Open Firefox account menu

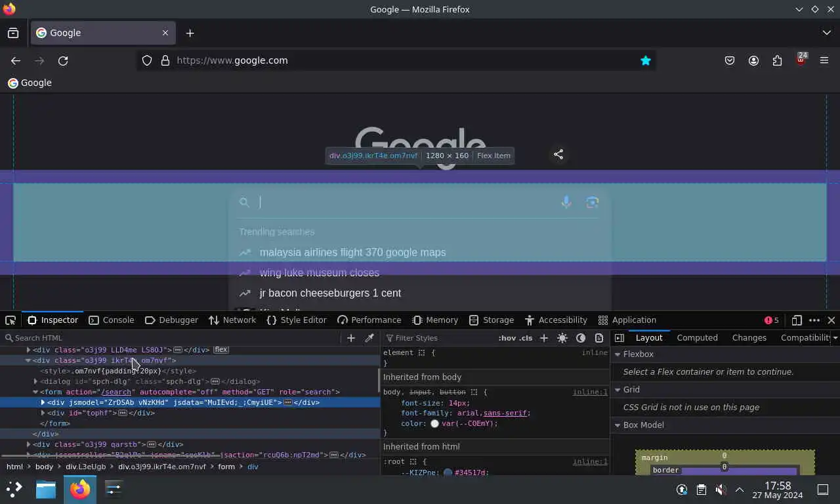(x=753, y=60)
